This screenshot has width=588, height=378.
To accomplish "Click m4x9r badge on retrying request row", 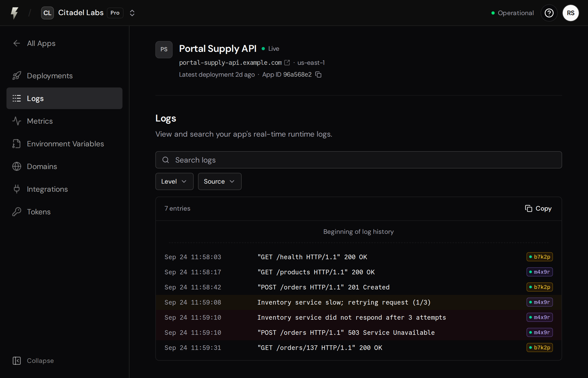I will click(x=540, y=302).
